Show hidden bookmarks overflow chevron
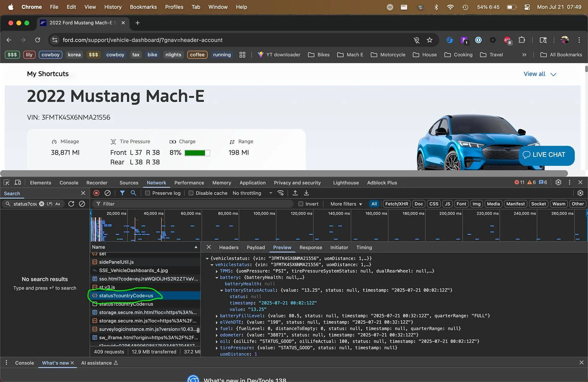 (x=524, y=55)
